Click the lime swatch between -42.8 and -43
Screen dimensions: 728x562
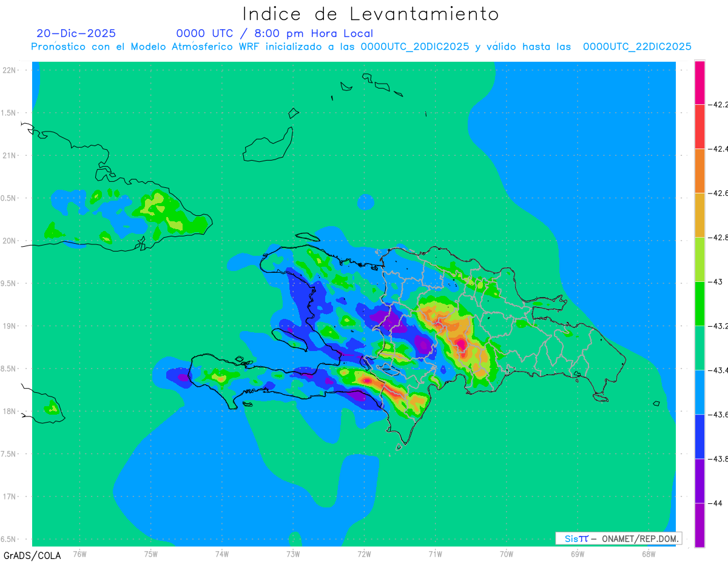[699, 259]
